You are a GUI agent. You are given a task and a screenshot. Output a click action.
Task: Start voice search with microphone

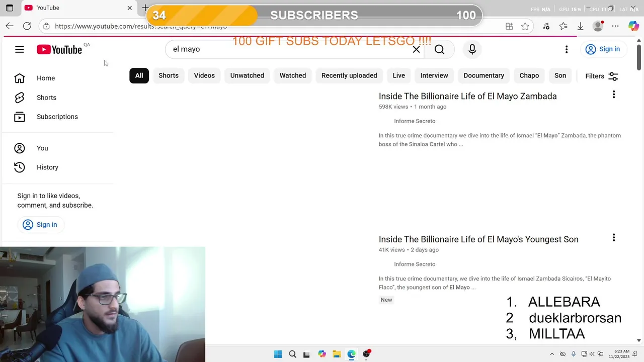click(472, 49)
